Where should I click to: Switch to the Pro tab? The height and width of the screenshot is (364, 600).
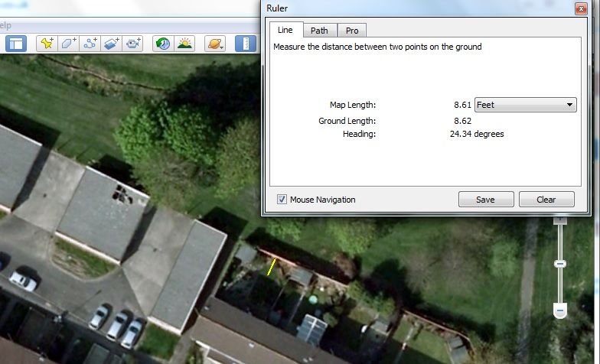point(352,31)
